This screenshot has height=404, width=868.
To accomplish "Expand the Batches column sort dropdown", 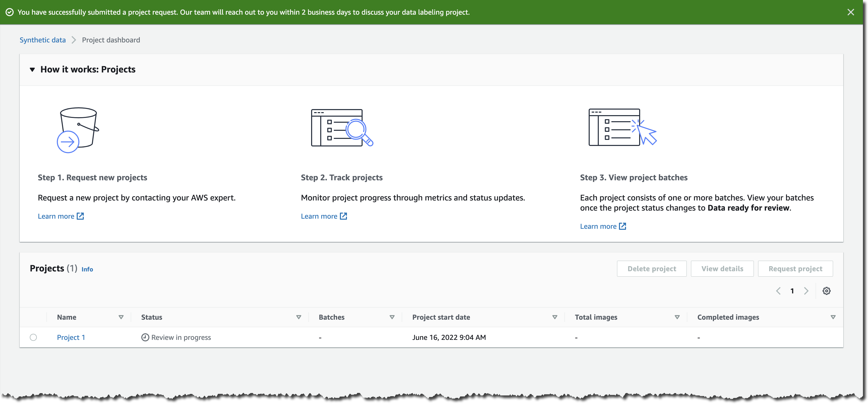I will pyautogui.click(x=391, y=317).
